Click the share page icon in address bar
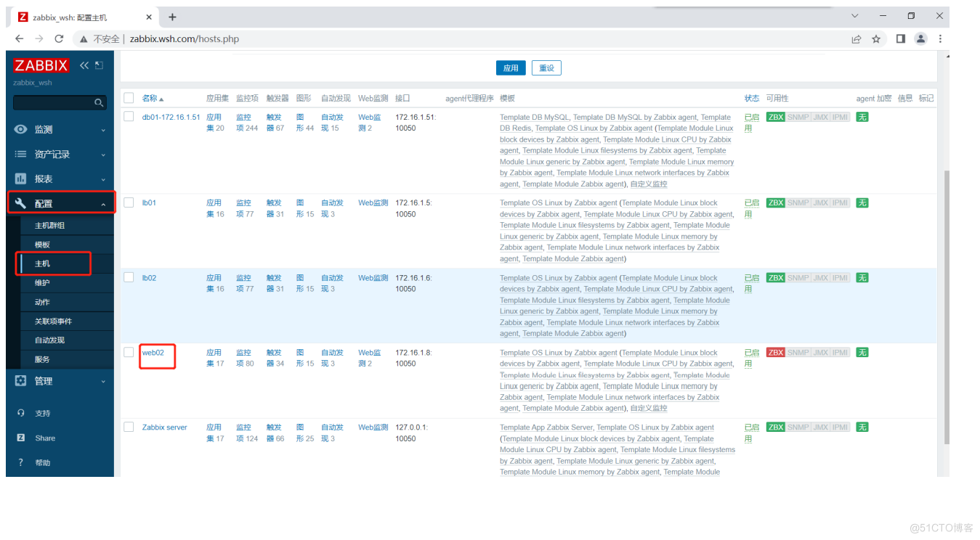This screenshot has width=980, height=540. pyautogui.click(x=857, y=38)
